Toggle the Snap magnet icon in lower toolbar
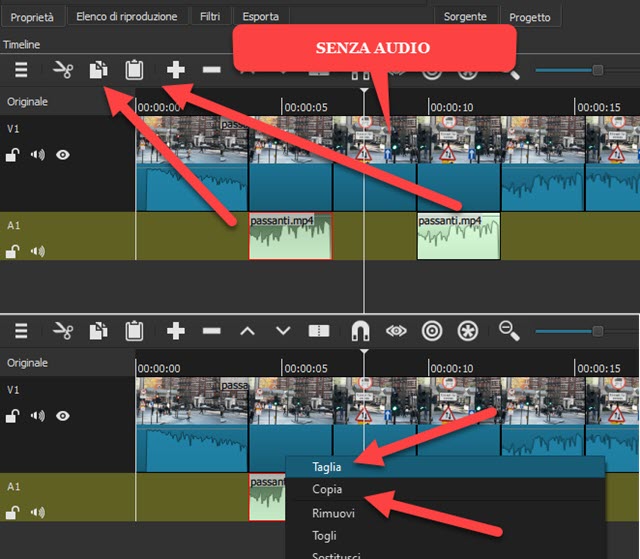This screenshot has width=640, height=559. tap(360, 331)
